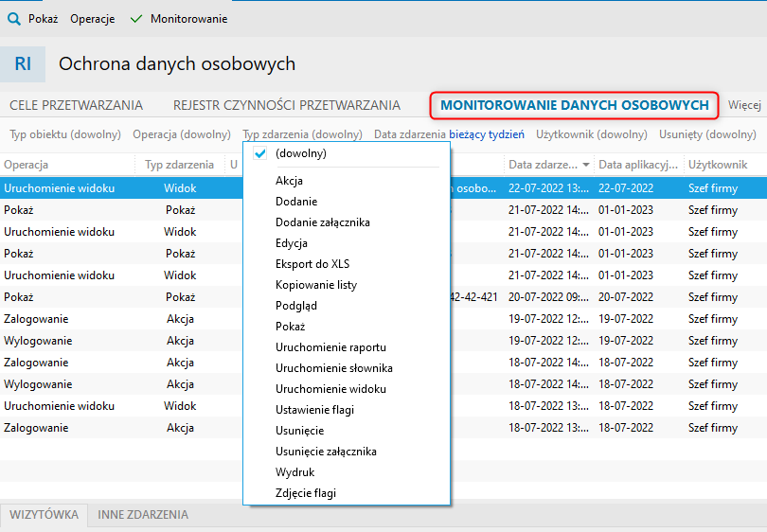Image resolution: width=767 pixels, height=532 pixels.
Task: Choose Dodanie załącznika option
Action: 347,222
